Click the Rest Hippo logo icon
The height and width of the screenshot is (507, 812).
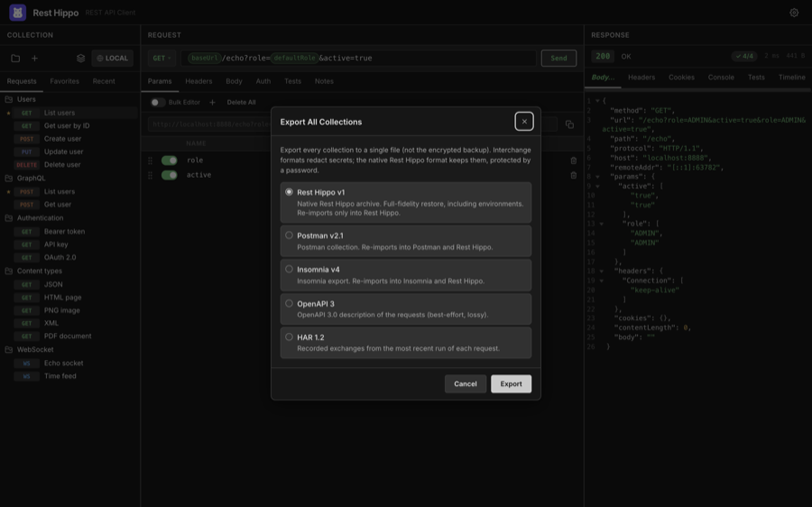coord(18,13)
